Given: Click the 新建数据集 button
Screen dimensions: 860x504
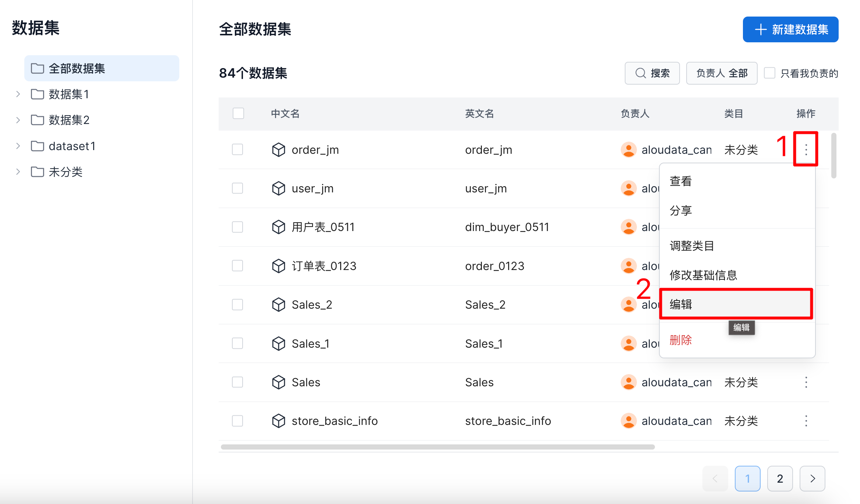Looking at the screenshot, I should tap(790, 29).
